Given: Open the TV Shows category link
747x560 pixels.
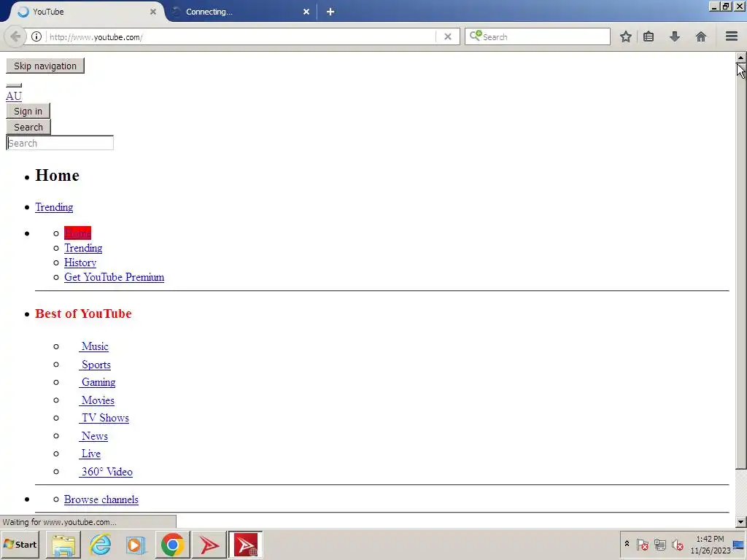Looking at the screenshot, I should (x=104, y=418).
